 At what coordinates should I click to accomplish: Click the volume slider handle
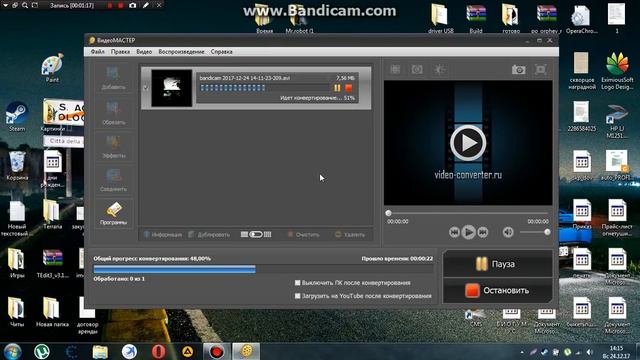click(547, 232)
